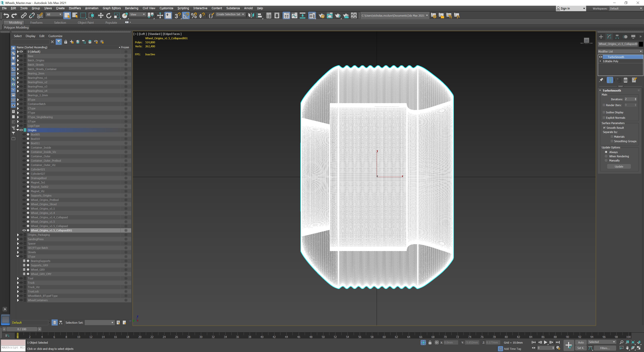Click the Auto key button

(x=581, y=342)
